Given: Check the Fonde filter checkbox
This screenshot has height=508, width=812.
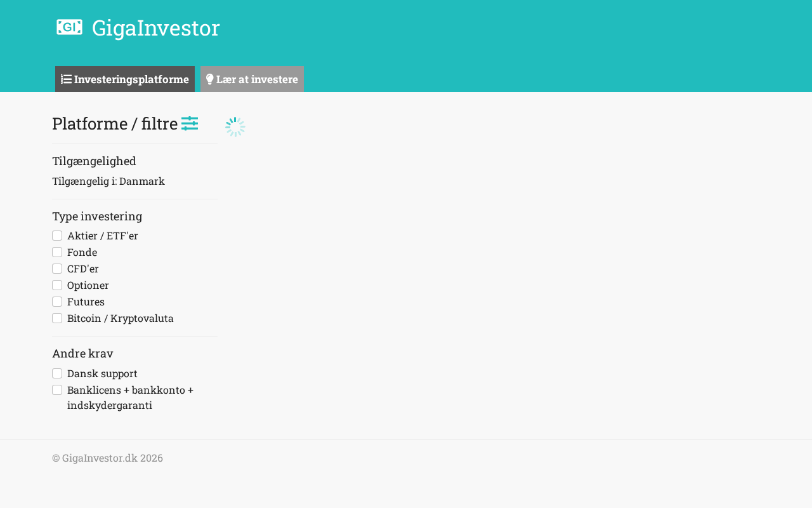Looking at the screenshot, I should [x=57, y=252].
